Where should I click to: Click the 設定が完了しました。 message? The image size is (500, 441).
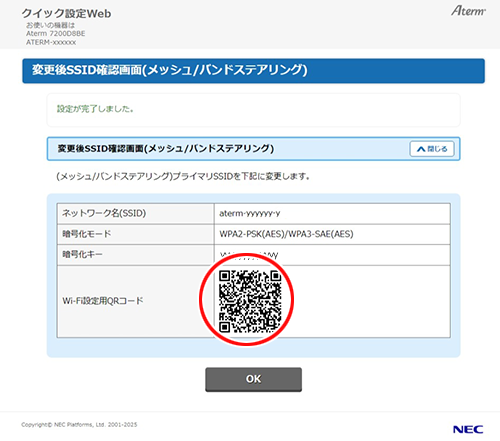(x=95, y=109)
